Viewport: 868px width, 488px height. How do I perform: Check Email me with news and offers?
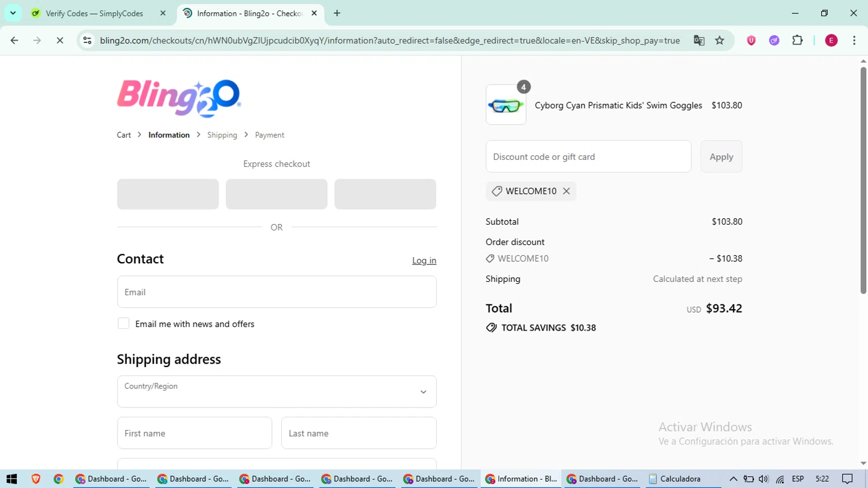tap(123, 324)
